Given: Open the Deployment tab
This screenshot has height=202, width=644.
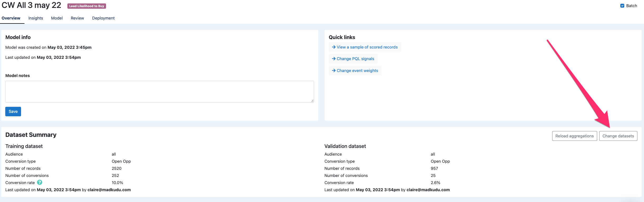Looking at the screenshot, I should [x=103, y=18].
